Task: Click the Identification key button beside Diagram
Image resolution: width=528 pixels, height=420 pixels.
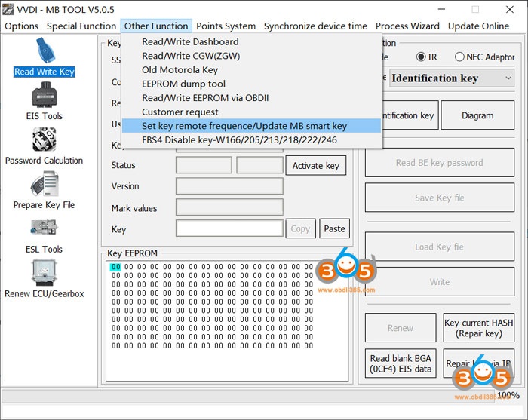Action: (410, 115)
